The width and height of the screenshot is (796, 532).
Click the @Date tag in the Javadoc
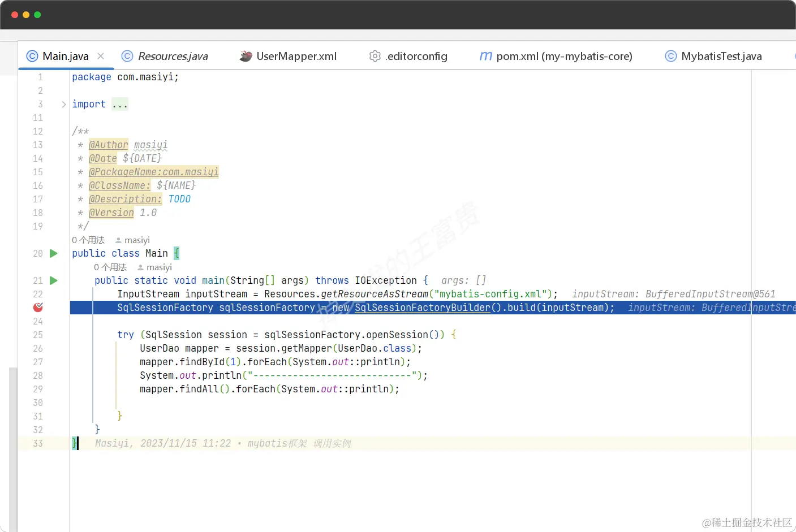[103, 158]
